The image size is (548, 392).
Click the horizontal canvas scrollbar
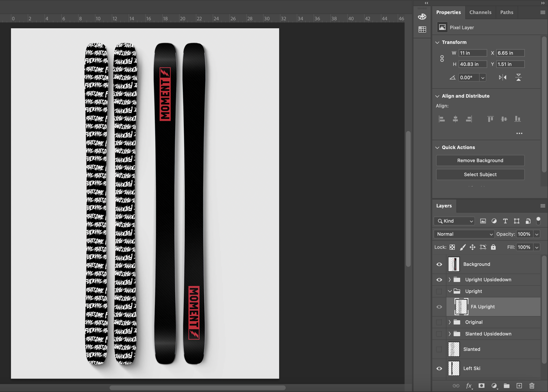click(x=197, y=388)
